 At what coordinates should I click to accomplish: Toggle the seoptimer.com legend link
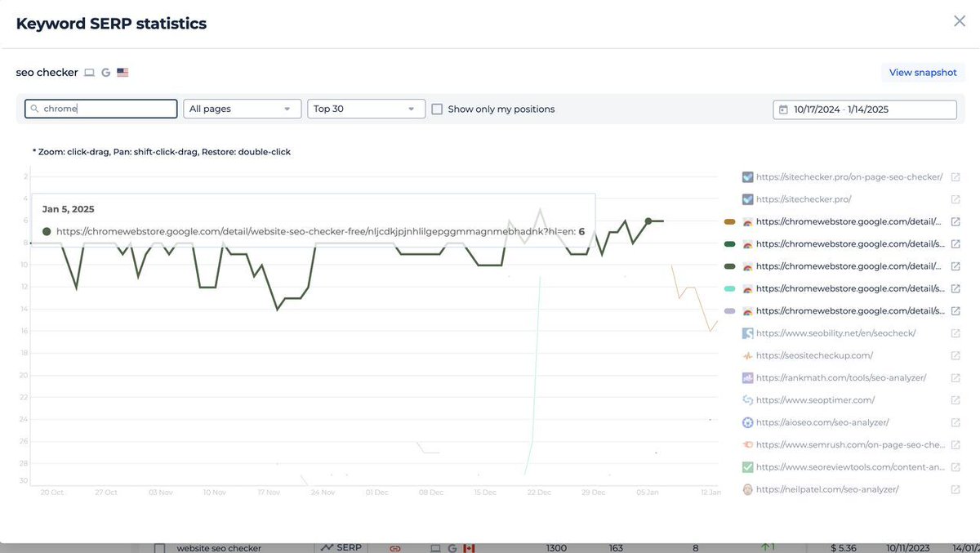[x=815, y=400]
